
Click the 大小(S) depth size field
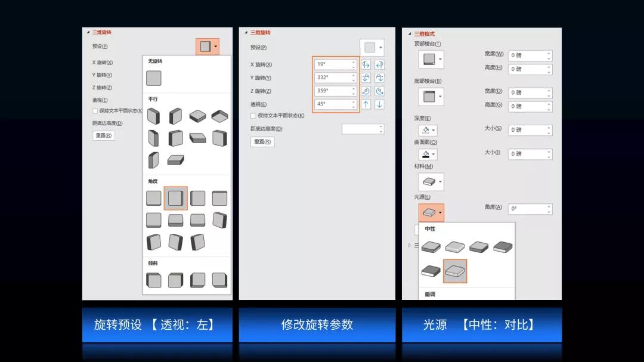530,130
